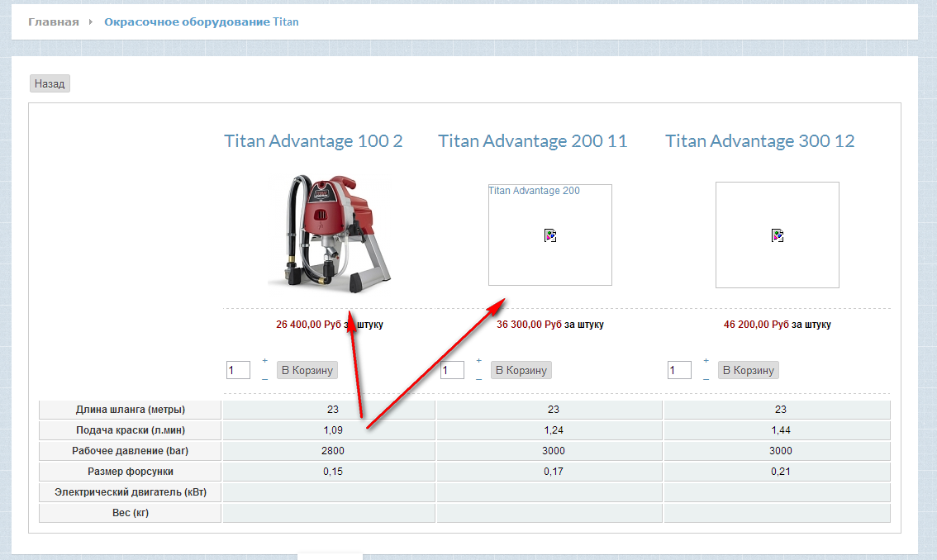Select row label Подача краски (л.мин)
Image resolution: width=937 pixels, height=560 pixels.
(x=131, y=430)
